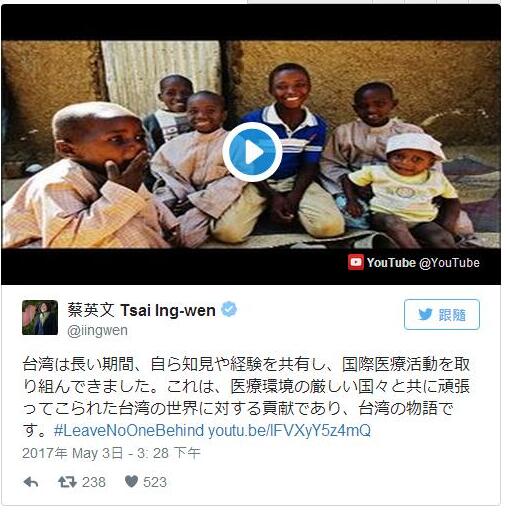Click the @iingwen username handle
This screenshot has width=507, height=513.
pyautogui.click(x=97, y=331)
